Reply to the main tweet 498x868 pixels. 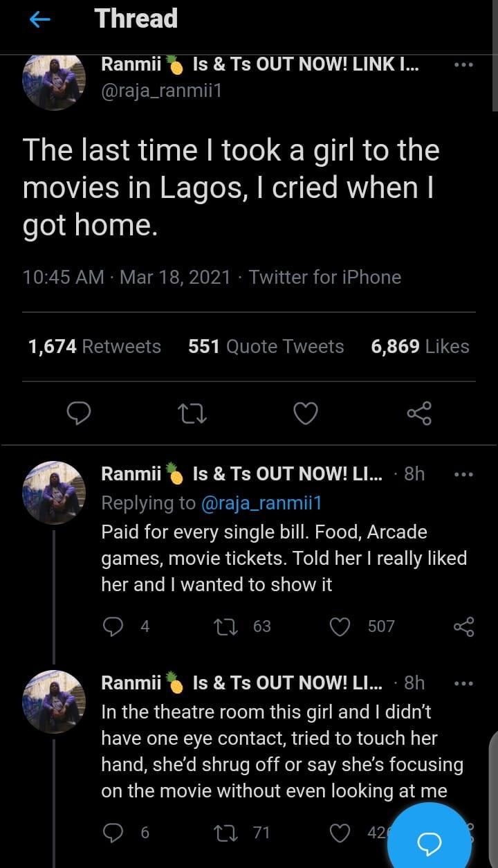(79, 413)
